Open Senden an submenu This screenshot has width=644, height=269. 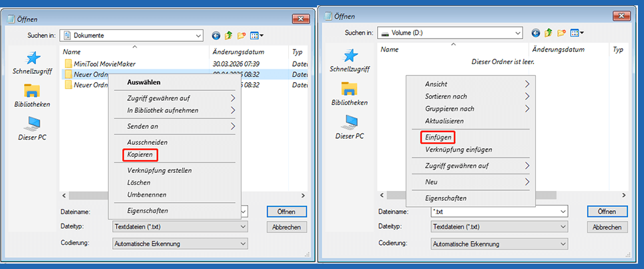tap(175, 126)
